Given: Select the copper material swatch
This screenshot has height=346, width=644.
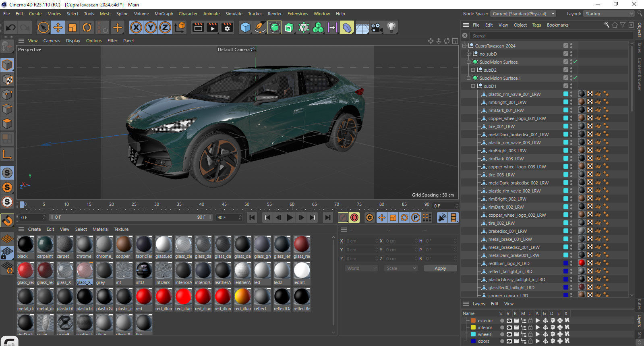Looking at the screenshot, I should tap(124, 247).
